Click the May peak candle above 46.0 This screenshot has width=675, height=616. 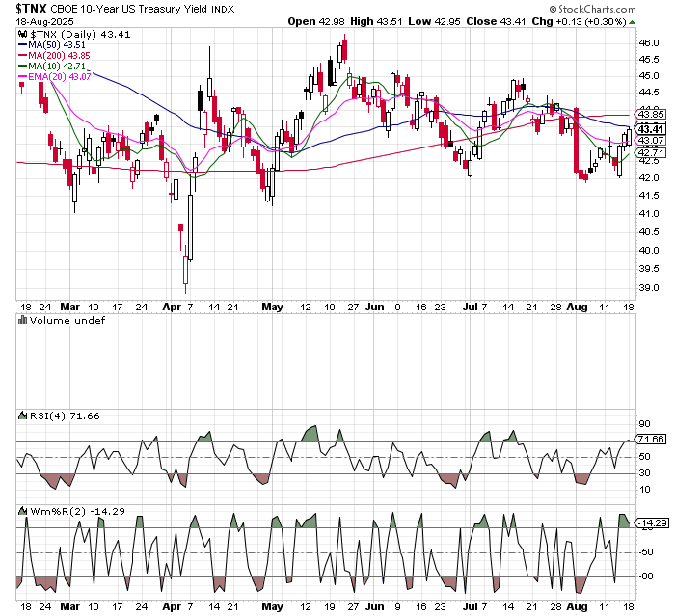tap(345, 48)
